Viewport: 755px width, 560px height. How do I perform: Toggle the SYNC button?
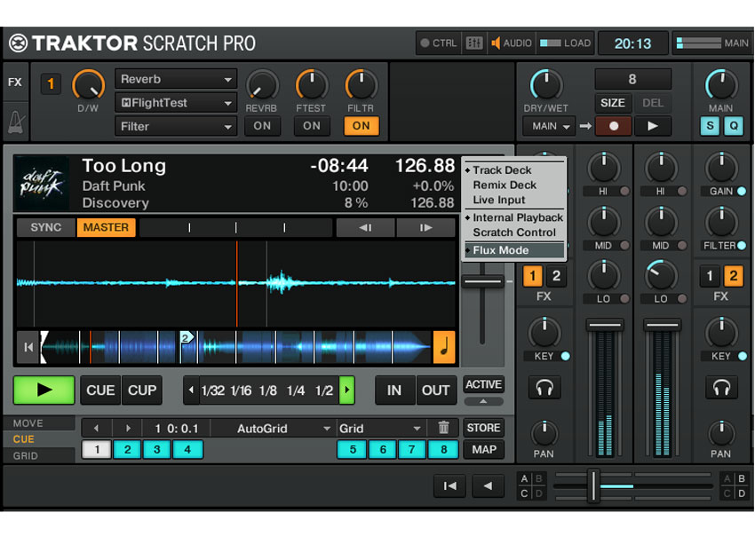[x=45, y=227]
